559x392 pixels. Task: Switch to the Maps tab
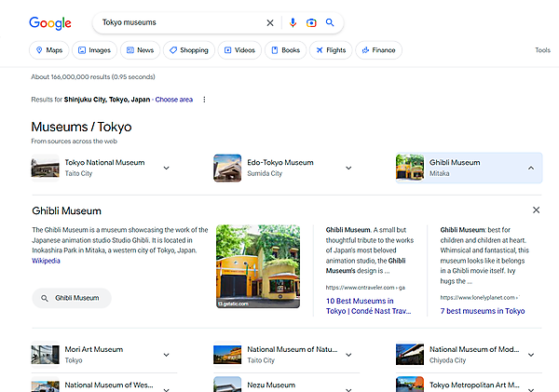click(48, 50)
